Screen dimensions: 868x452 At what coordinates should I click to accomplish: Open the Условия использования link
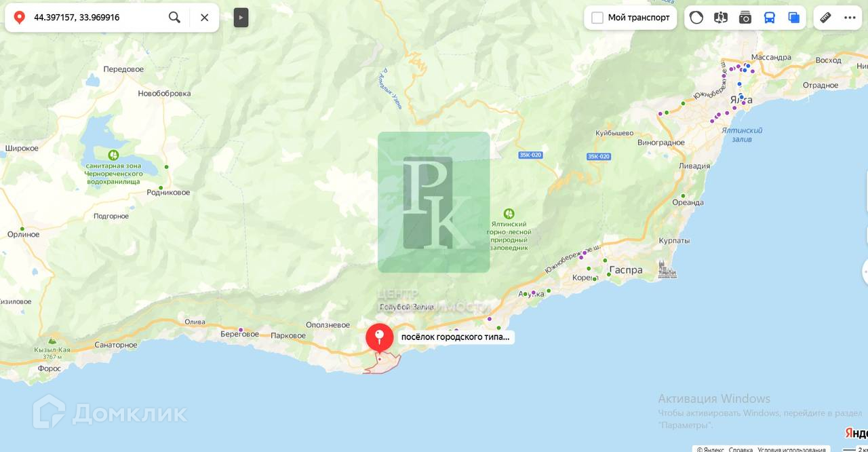pyautogui.click(x=792, y=449)
